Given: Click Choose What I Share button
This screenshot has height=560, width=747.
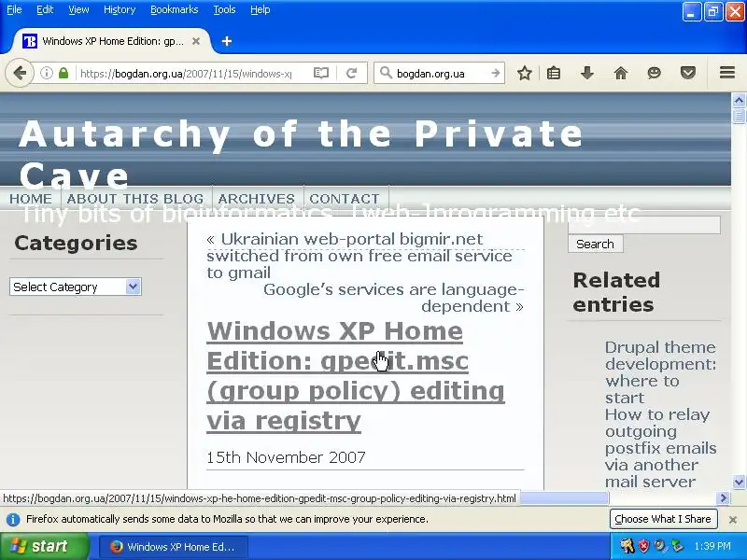Looking at the screenshot, I should [x=663, y=519].
